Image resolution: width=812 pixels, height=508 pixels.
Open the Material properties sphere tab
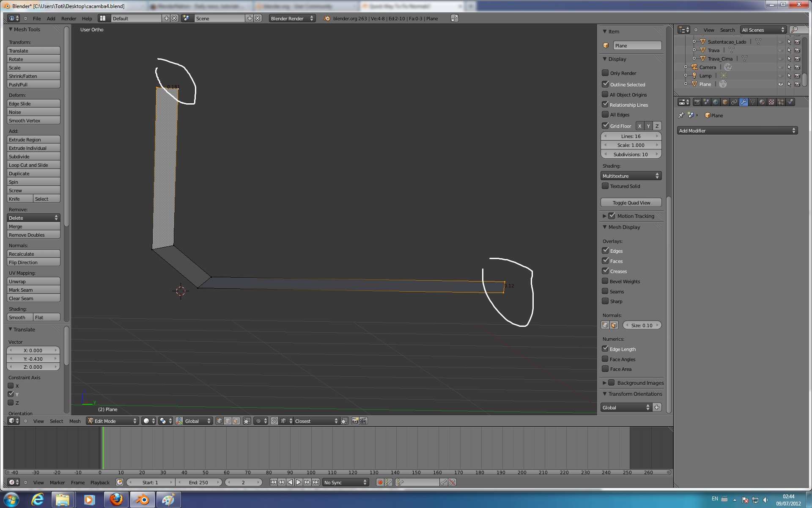762,102
